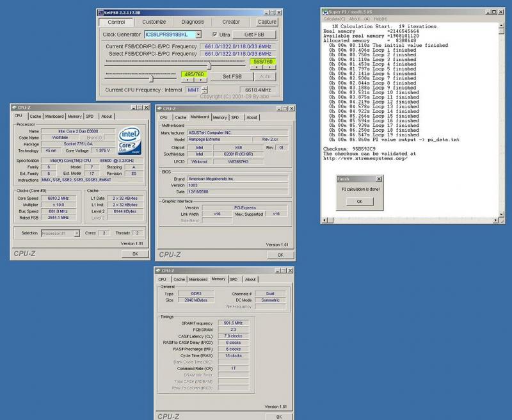This screenshot has width=512, height=420.
Task: Open CPU tab in the CPU-Z DRAM timings window
Action: [x=163, y=279]
